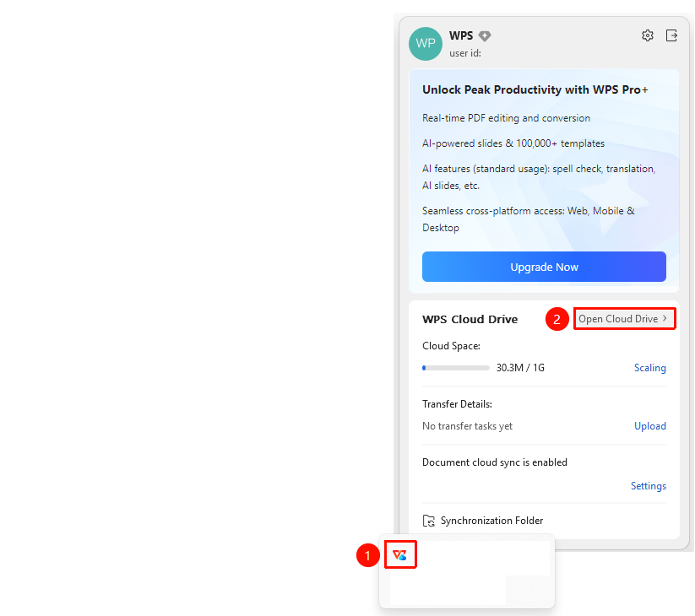This screenshot has height=616, width=695.
Task: Click the WPS account name
Action: click(x=461, y=36)
